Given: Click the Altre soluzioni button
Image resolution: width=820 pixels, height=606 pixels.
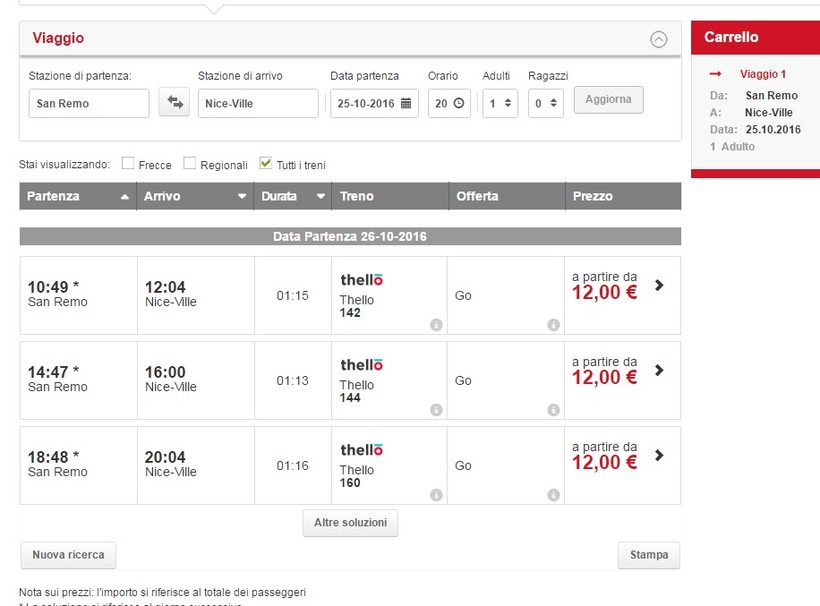Looking at the screenshot, I should 350,523.
